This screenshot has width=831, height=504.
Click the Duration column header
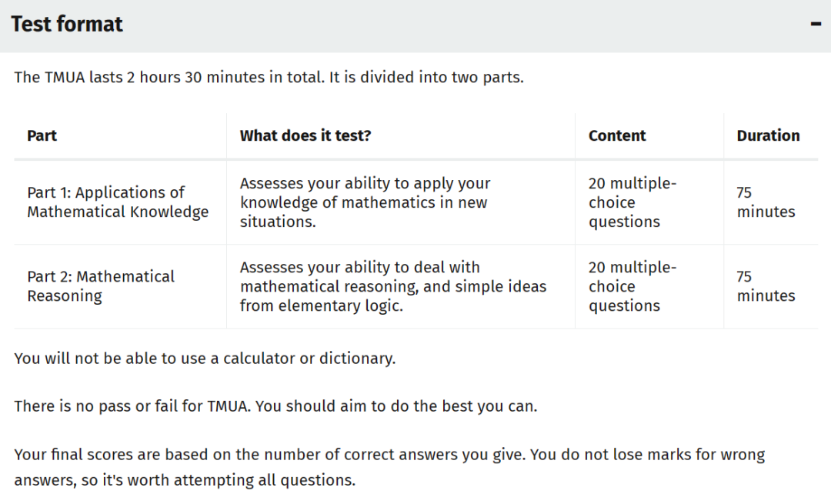coord(768,135)
